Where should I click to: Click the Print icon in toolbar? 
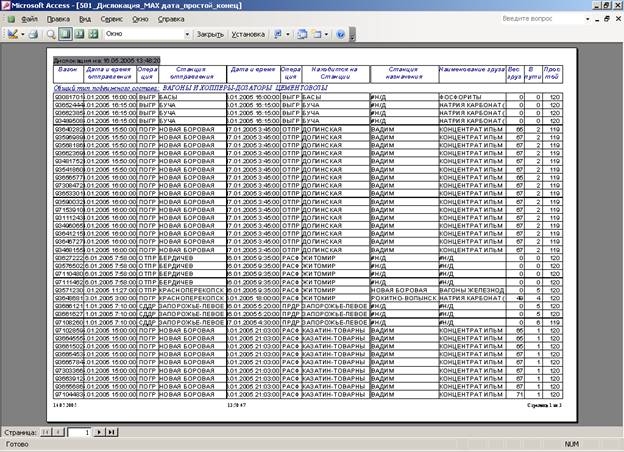(x=34, y=34)
